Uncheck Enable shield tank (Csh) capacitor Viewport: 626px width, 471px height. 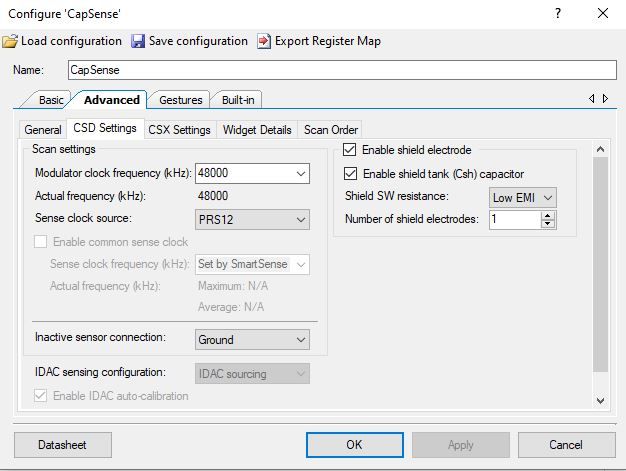click(x=351, y=174)
